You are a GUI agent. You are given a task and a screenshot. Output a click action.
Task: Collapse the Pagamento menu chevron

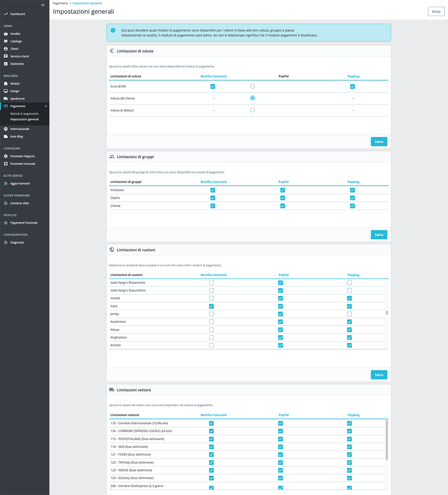(x=46, y=106)
